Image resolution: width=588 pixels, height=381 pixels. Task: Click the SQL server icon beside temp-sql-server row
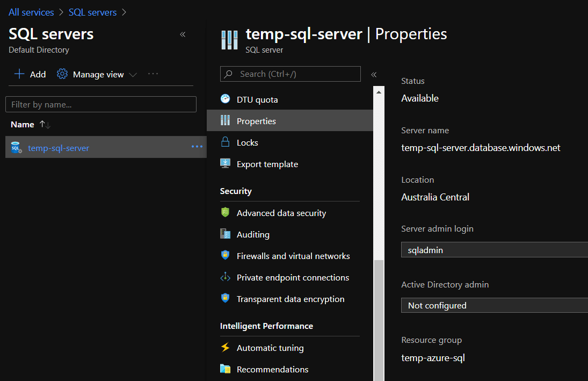click(x=16, y=148)
